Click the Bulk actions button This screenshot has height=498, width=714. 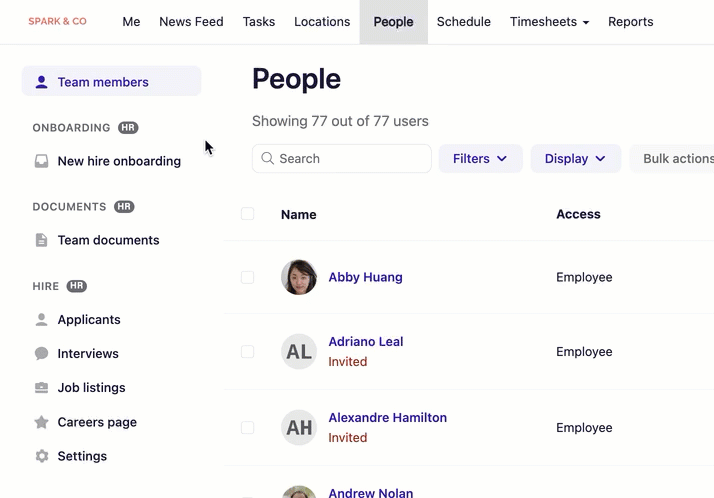tap(676, 158)
